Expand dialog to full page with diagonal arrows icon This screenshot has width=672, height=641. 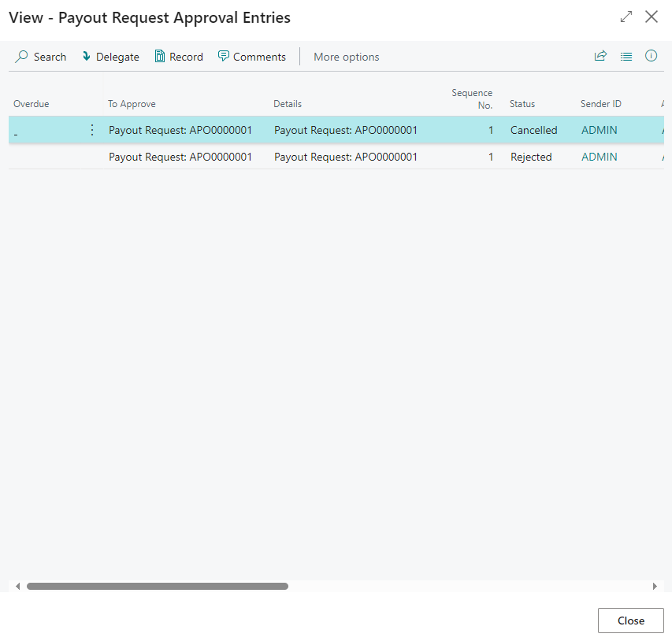tap(626, 17)
